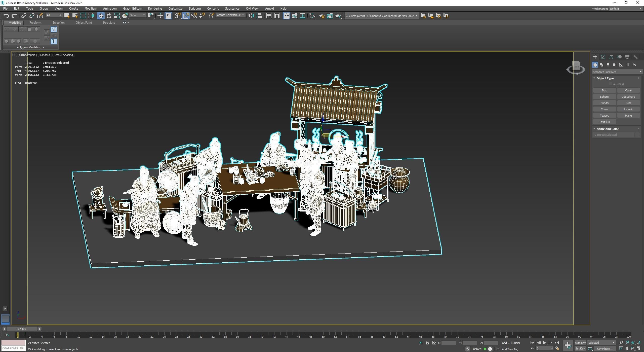Switch to the Freeform ribbon tab
The image size is (644, 352).
(35, 23)
